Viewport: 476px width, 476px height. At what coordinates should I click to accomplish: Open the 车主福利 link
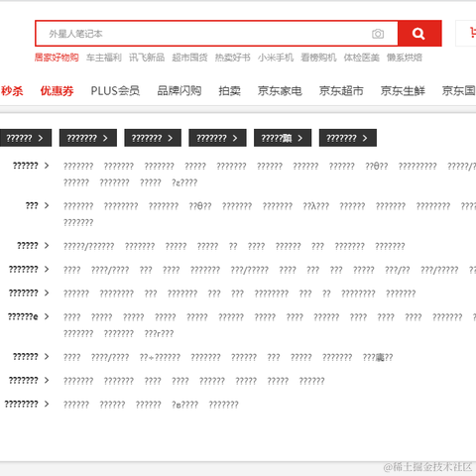[104, 58]
